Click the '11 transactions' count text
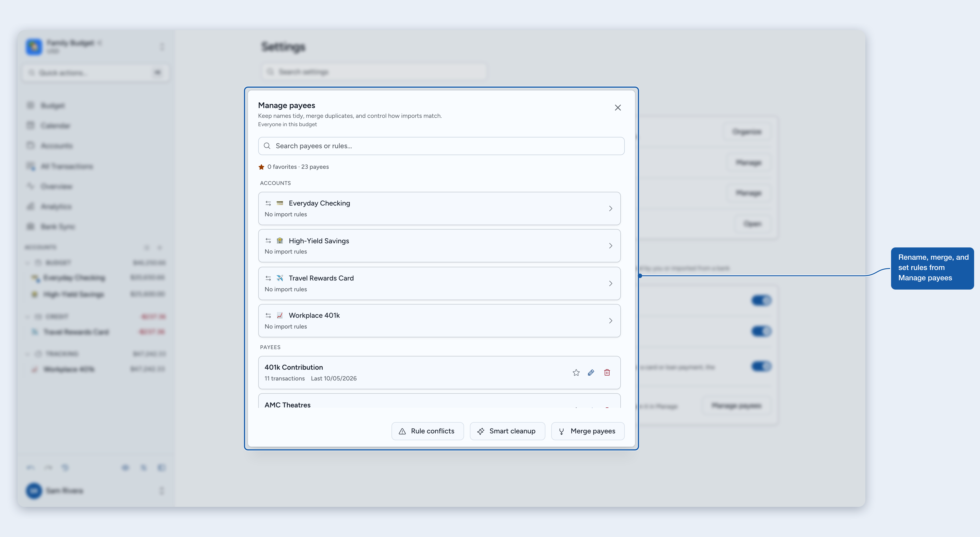The width and height of the screenshot is (980, 537). point(284,378)
